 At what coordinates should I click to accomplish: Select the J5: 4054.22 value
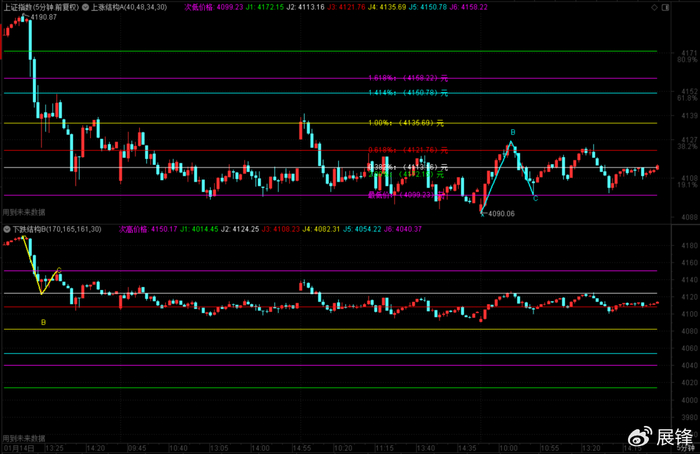(x=362, y=229)
